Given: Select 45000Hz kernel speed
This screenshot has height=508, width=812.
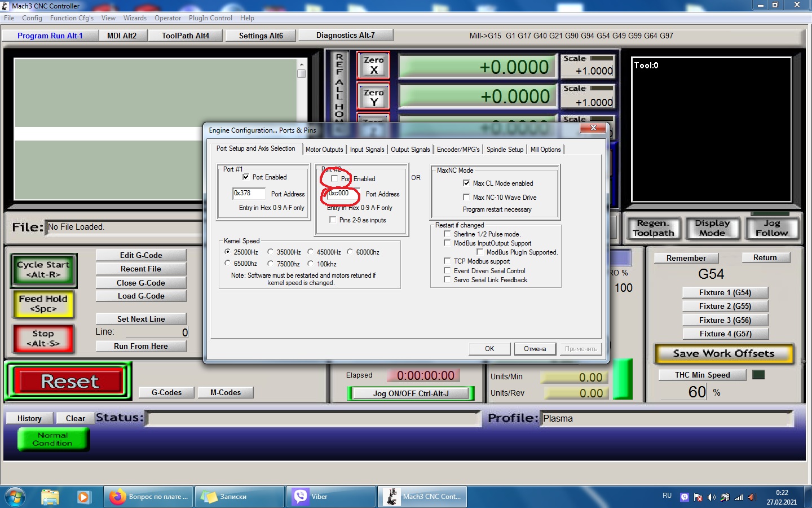Looking at the screenshot, I should 310,252.
